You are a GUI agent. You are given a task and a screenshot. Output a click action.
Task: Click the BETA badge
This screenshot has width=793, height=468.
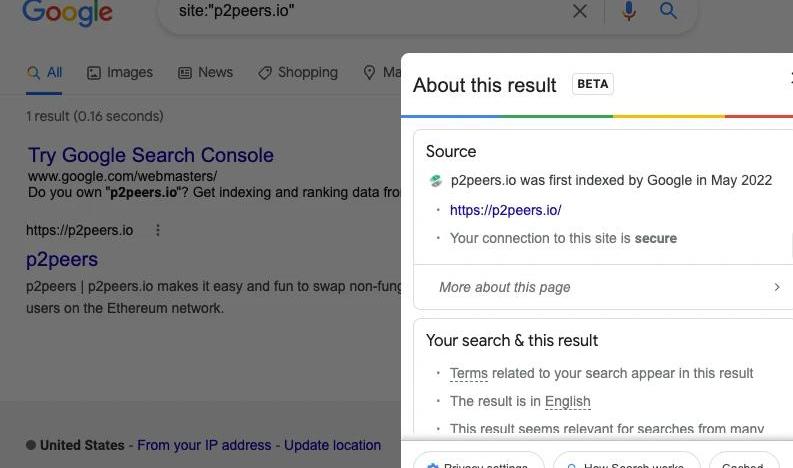593,84
